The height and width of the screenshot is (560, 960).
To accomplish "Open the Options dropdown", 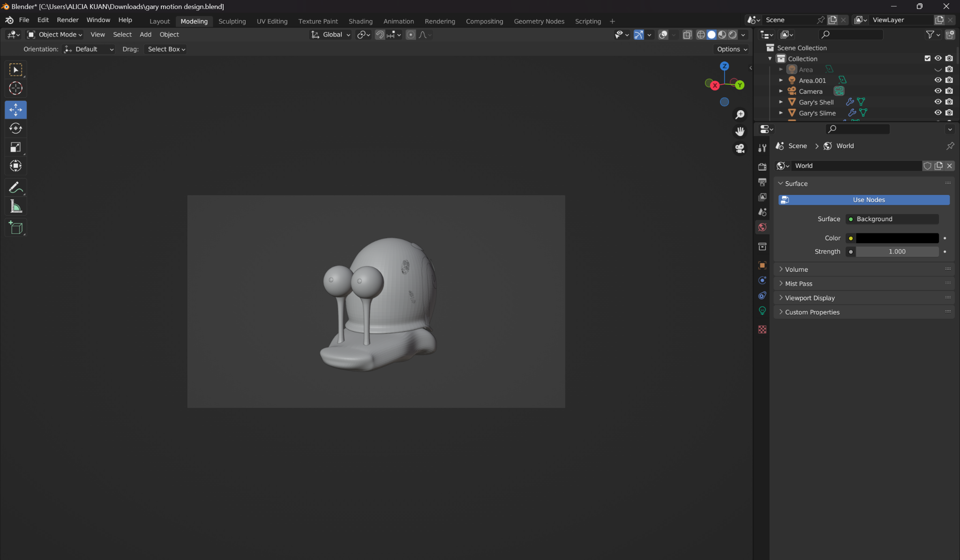I will pyautogui.click(x=732, y=49).
